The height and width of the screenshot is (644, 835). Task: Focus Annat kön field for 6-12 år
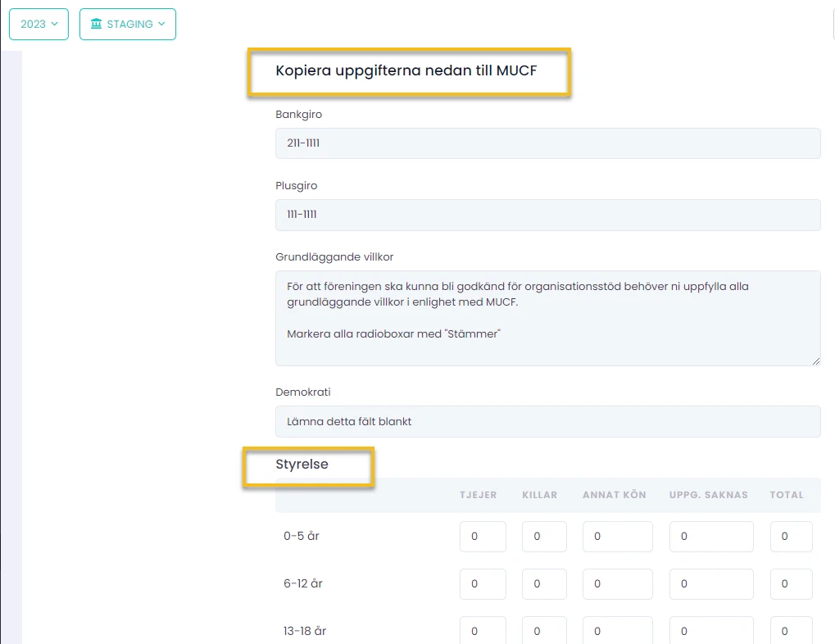617,584
